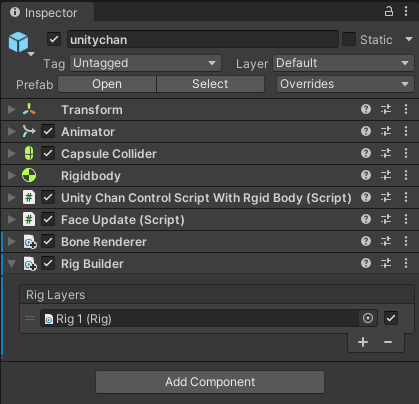The width and height of the screenshot is (419, 404).
Task: Remove rig layer with the minus icon
Action: (388, 342)
